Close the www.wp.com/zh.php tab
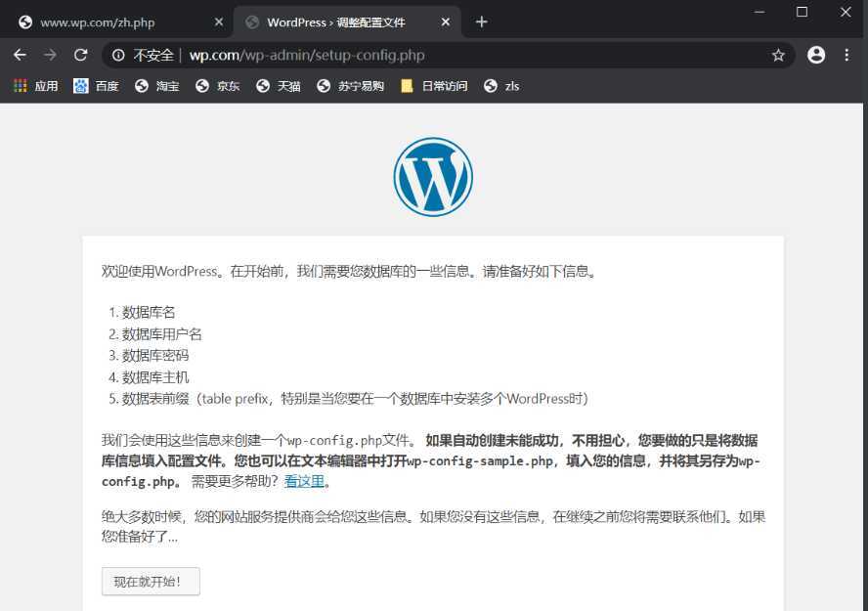Viewport: 868px width, 611px height. [x=219, y=22]
